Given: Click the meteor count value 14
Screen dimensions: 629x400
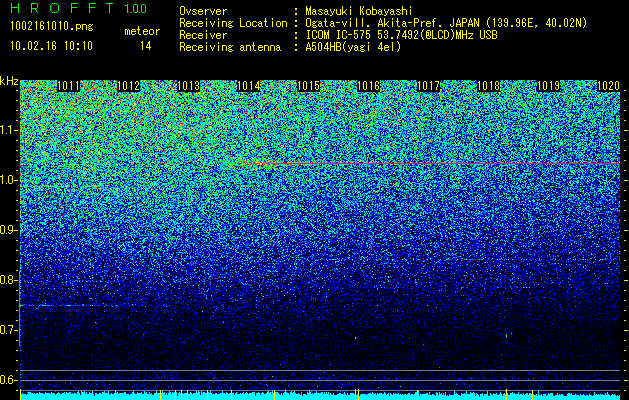Looking at the screenshot, I should pyautogui.click(x=146, y=46).
